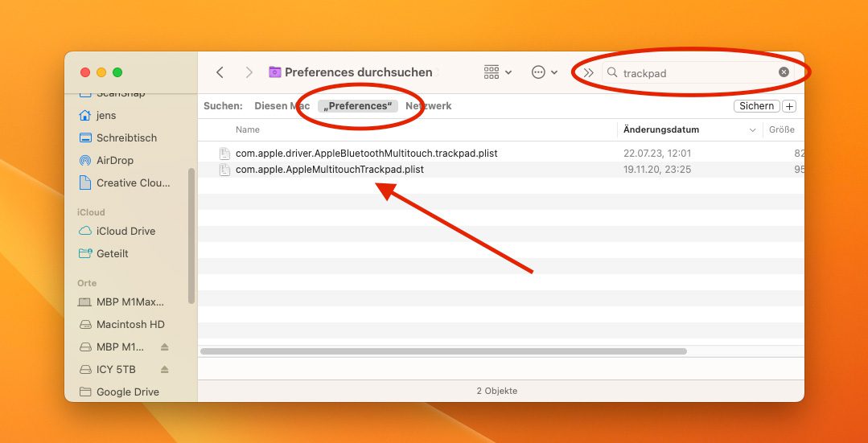The image size is (868, 443).
Task: Clear the trackpad search text
Action: pos(784,72)
